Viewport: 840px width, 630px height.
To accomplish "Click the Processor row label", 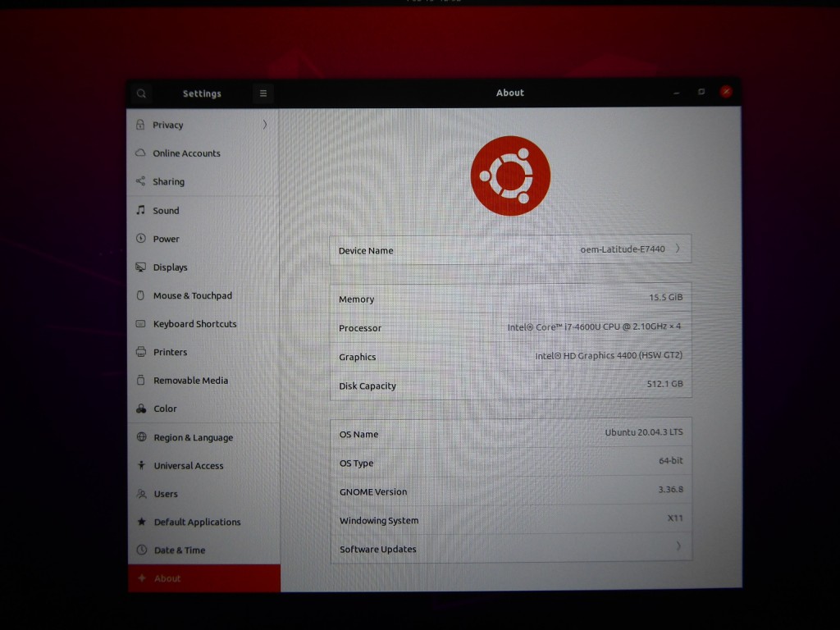I will (x=360, y=328).
